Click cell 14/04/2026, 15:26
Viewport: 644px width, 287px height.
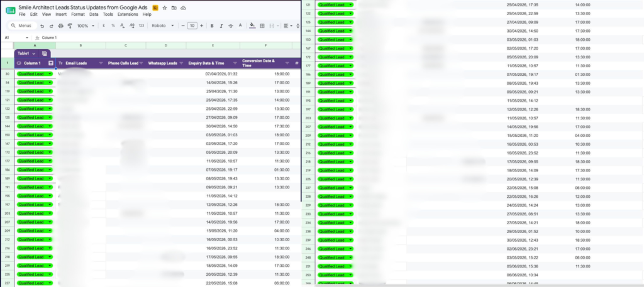[x=213, y=82]
